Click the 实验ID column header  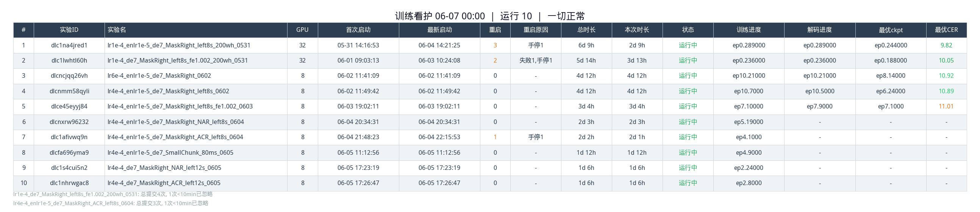69,30
